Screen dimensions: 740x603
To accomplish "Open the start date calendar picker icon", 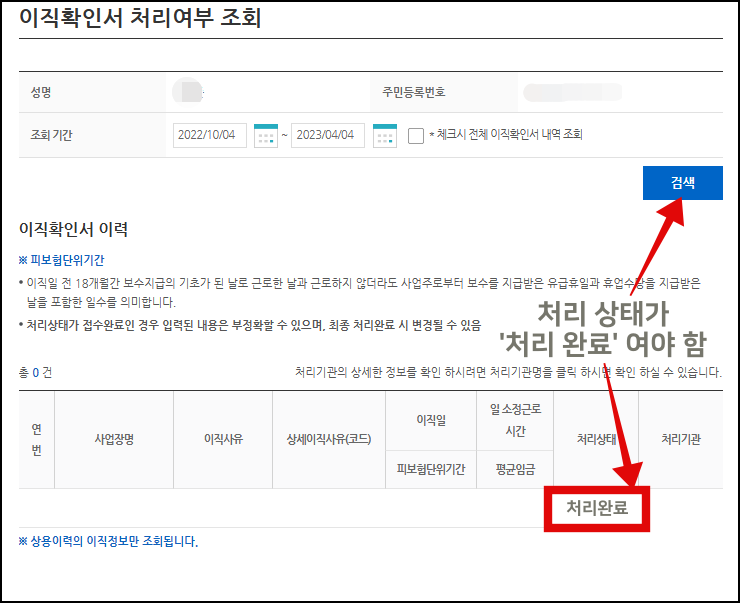I will 266,135.
